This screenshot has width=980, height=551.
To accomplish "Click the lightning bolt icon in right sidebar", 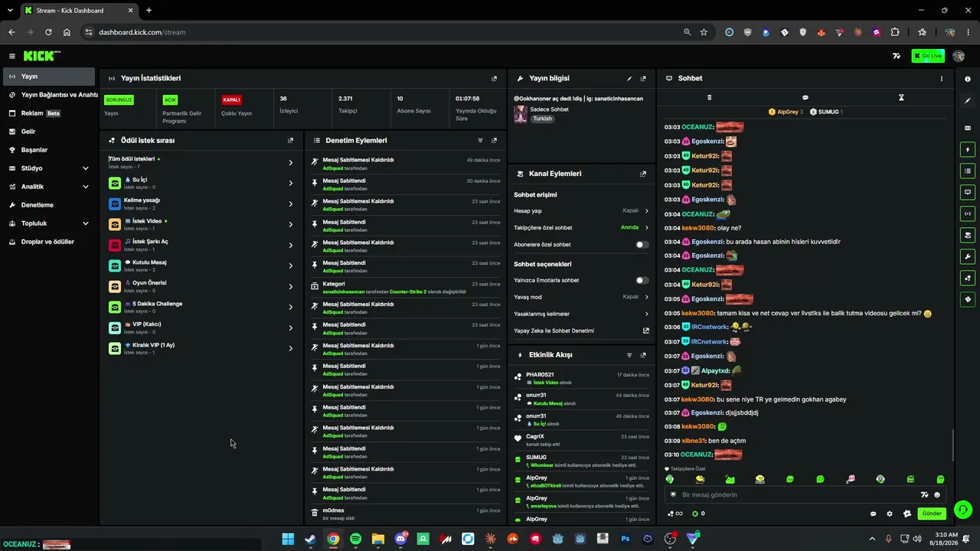I will click(968, 149).
